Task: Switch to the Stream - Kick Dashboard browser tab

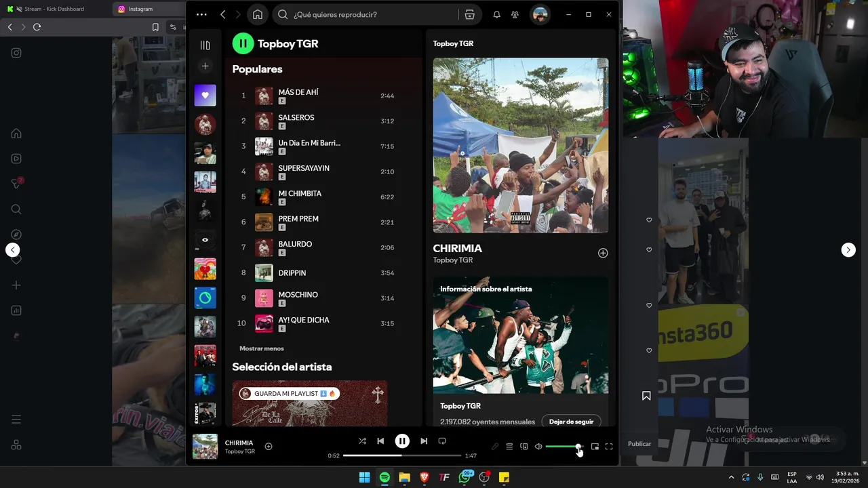Action: [x=55, y=9]
